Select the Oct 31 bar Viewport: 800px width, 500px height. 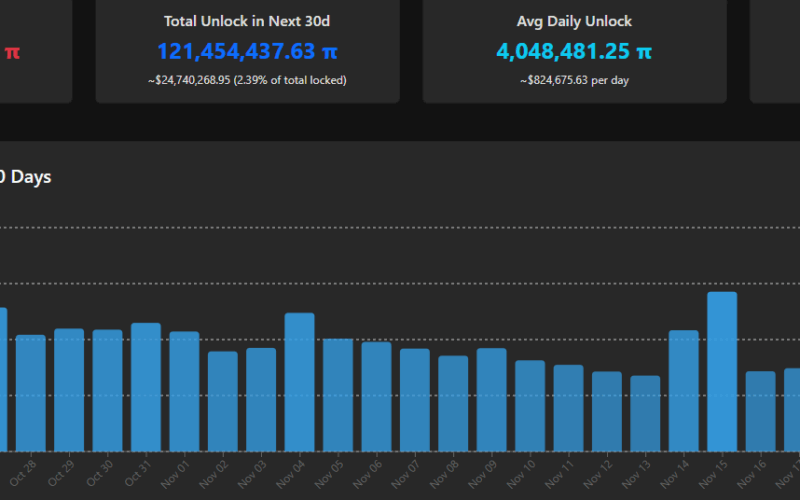(x=146, y=387)
